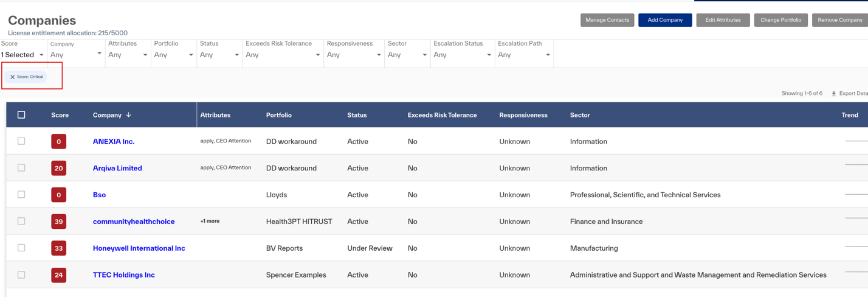This screenshot has width=868, height=297.
Task: Open the Status filter dropdown
Action: [x=219, y=55]
